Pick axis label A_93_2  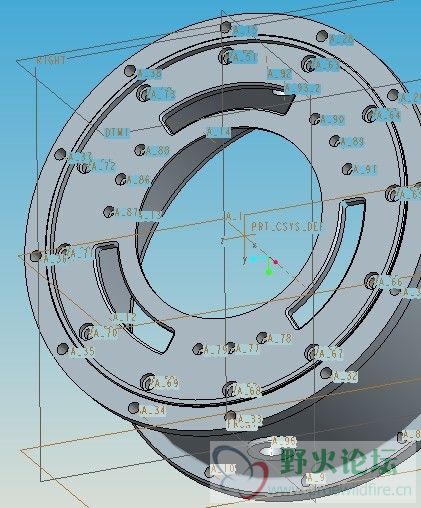(303, 89)
